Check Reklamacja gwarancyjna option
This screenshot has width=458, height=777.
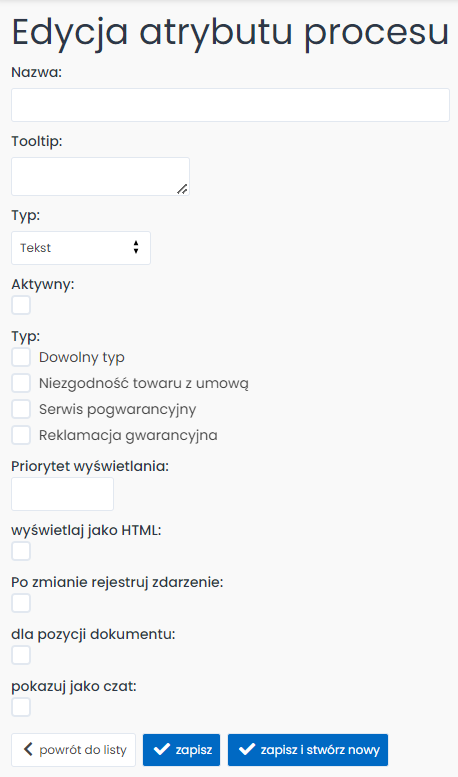point(21,435)
